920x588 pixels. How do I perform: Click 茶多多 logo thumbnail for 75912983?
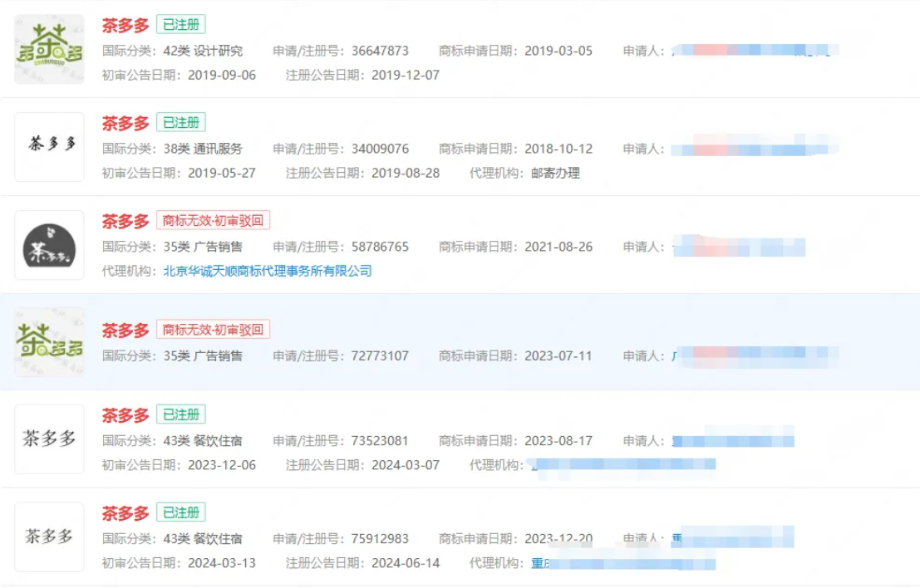click(49, 537)
